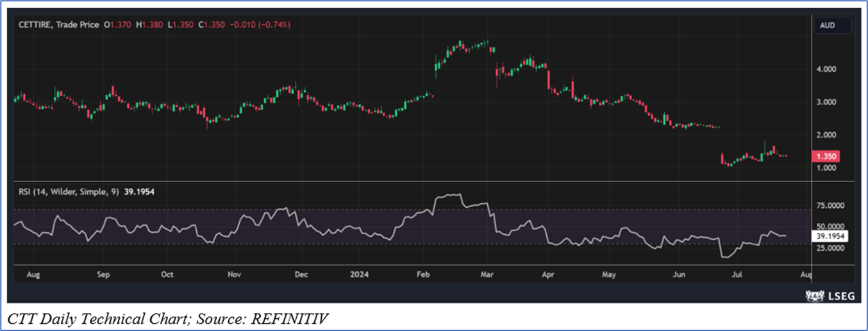Viewport: 868px width, 331px height.
Task: Select the current price tag 1.350
Action: pos(825,157)
